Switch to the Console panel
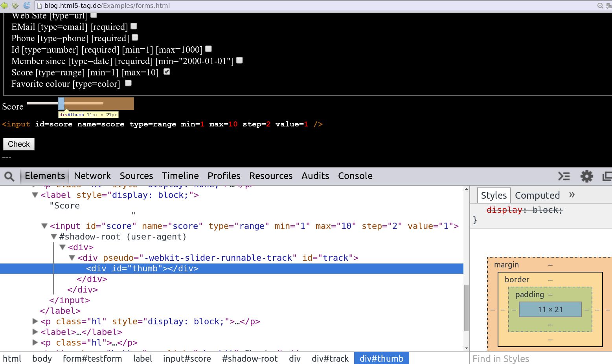612x364 pixels. (355, 176)
